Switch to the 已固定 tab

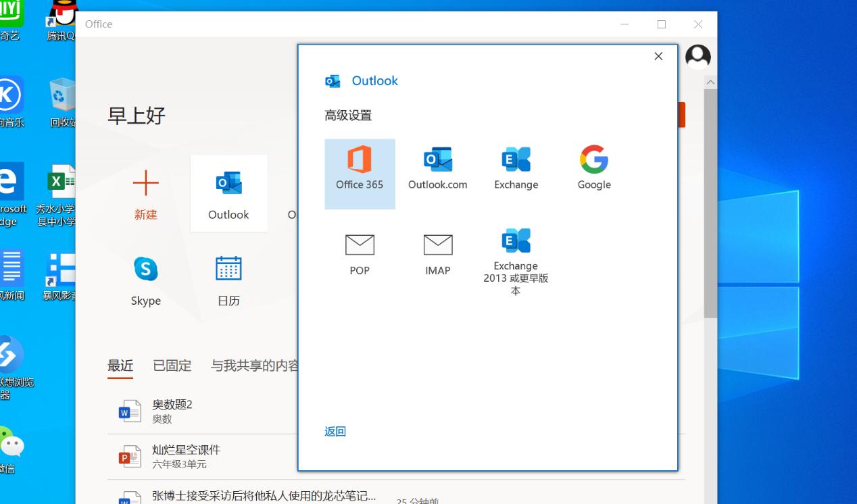click(172, 366)
